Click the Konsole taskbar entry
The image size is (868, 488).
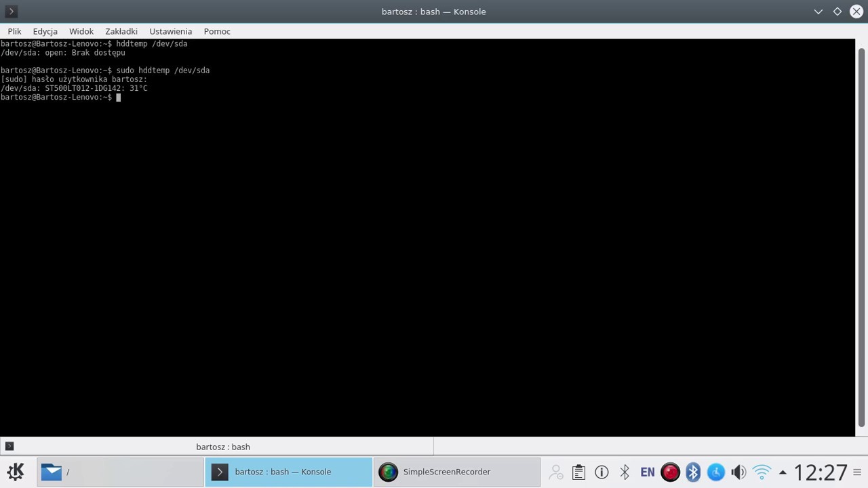coord(288,472)
